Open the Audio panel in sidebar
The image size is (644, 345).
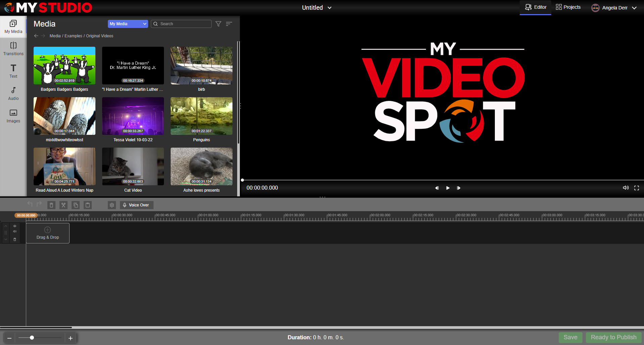(13, 93)
